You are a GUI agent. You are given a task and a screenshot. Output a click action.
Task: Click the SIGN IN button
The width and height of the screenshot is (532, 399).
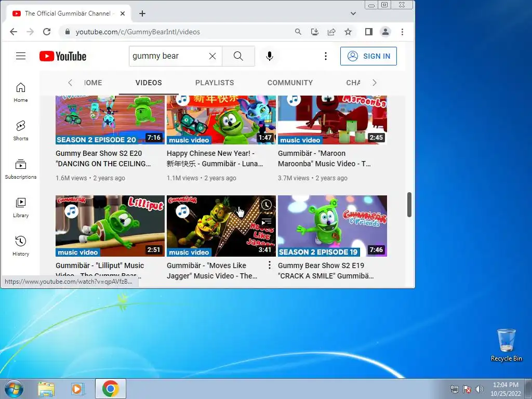(x=368, y=56)
